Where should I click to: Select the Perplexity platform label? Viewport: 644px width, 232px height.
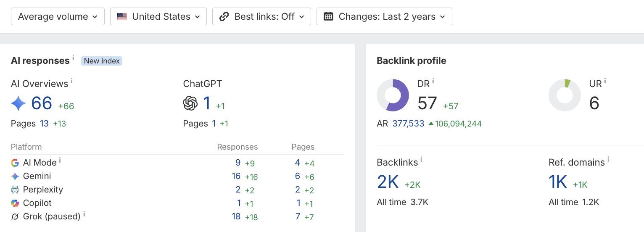click(43, 190)
